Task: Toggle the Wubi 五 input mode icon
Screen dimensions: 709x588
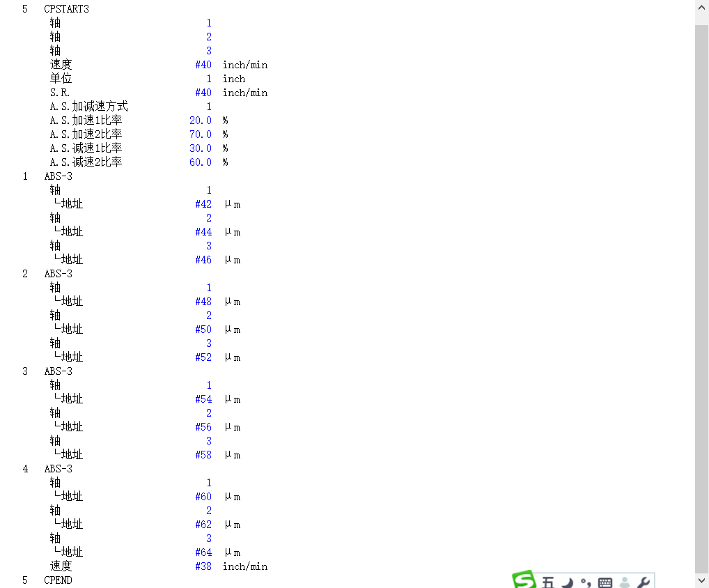Action: [x=548, y=582]
